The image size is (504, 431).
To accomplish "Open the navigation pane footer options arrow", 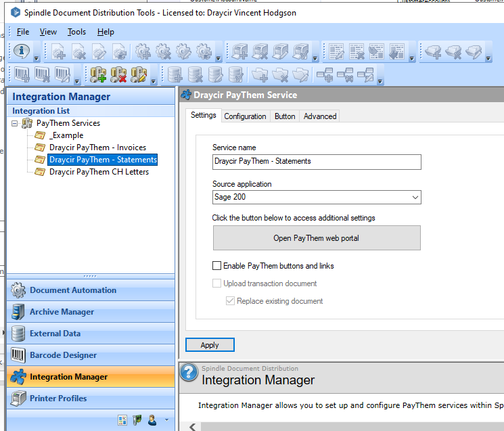I will (x=166, y=419).
